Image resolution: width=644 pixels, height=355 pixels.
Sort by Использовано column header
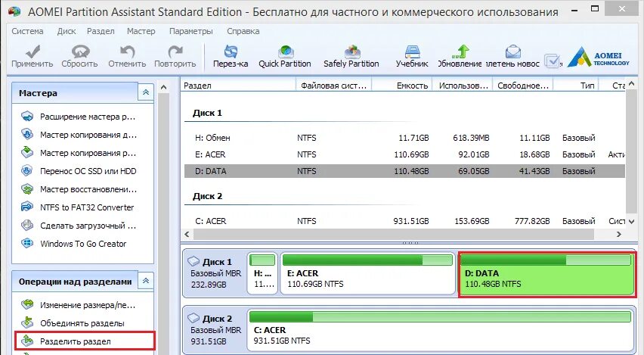463,86
